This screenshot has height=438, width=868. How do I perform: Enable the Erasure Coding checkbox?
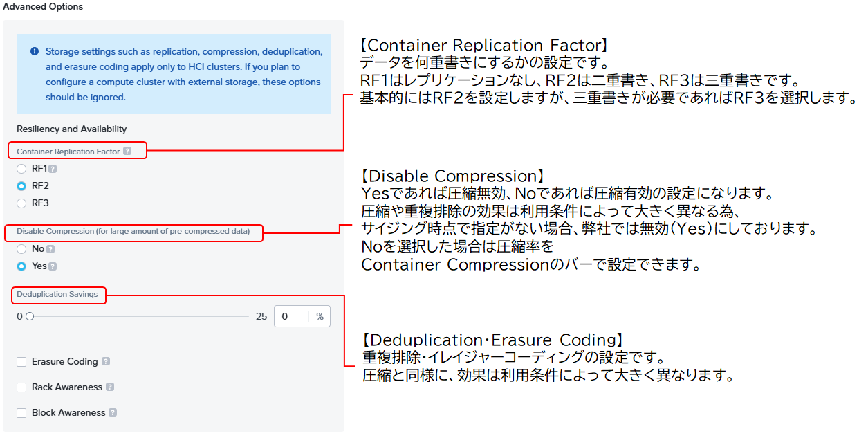pos(21,362)
